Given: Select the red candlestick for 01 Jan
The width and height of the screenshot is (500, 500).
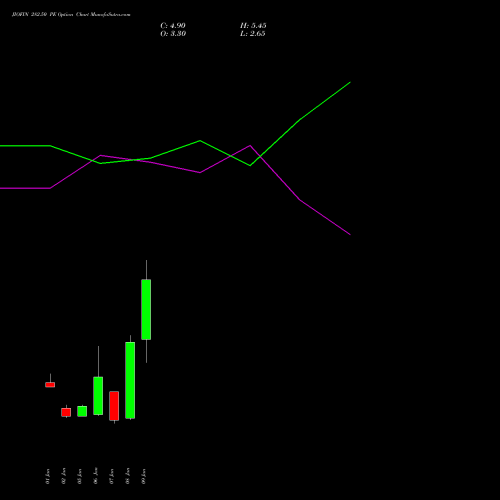Looking at the screenshot, I should [x=50, y=384].
